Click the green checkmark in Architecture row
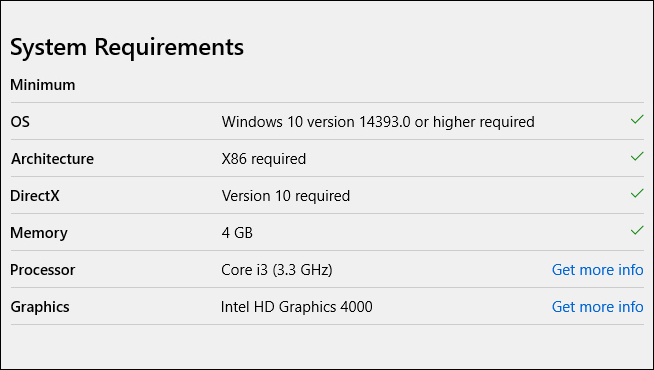Screen dimensions: 654x370 [x=637, y=157]
